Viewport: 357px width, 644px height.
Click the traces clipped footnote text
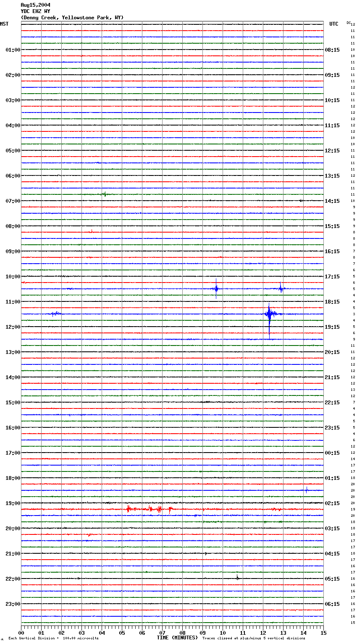coord(254,638)
